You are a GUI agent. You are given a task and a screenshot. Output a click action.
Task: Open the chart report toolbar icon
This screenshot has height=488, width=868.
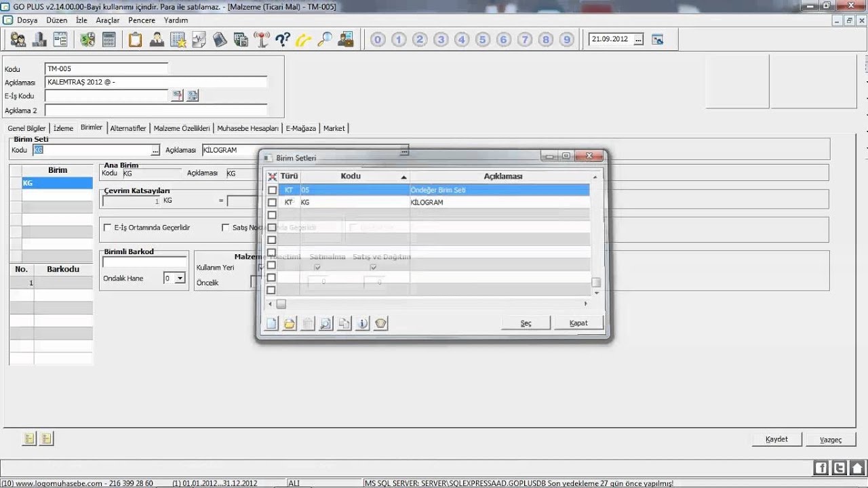(x=199, y=39)
